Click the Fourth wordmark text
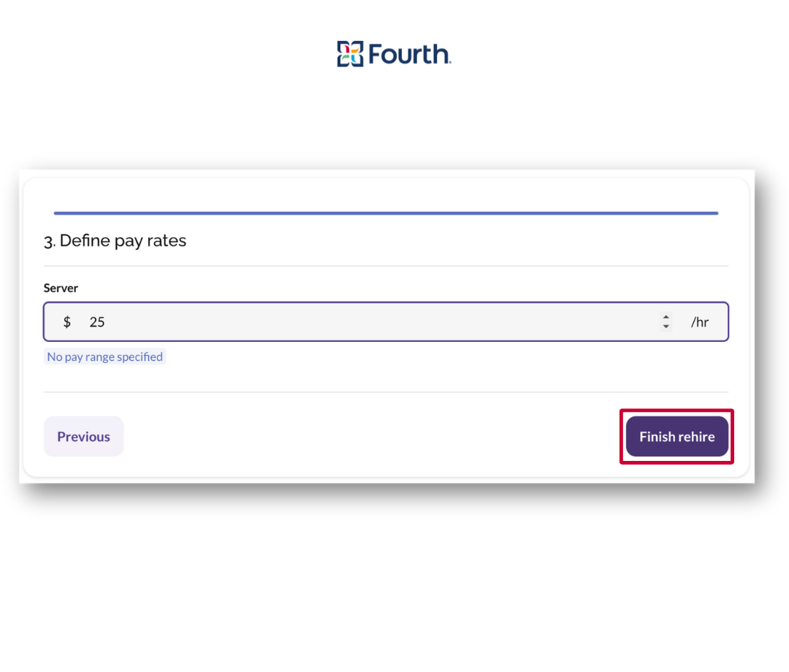The image size is (789, 672). (x=410, y=54)
